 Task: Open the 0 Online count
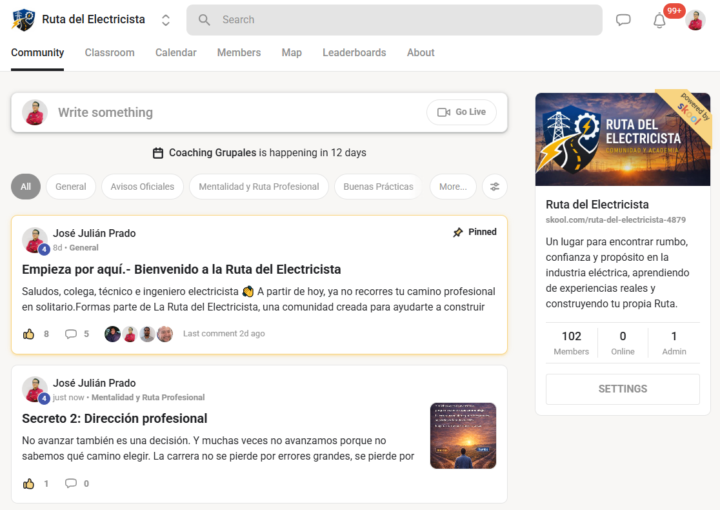click(623, 342)
